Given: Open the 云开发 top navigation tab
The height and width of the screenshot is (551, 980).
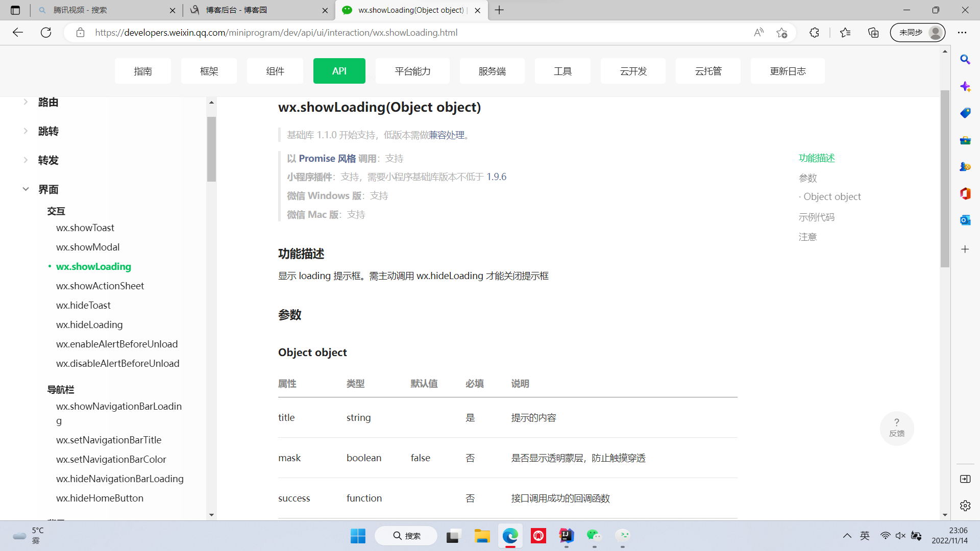Looking at the screenshot, I should (633, 71).
